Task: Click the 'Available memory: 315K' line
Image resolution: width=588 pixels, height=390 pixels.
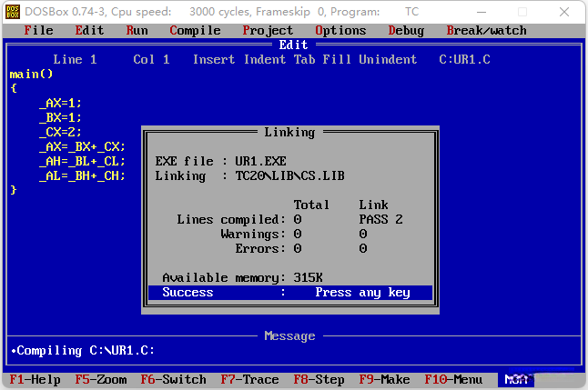Action: coord(243,277)
